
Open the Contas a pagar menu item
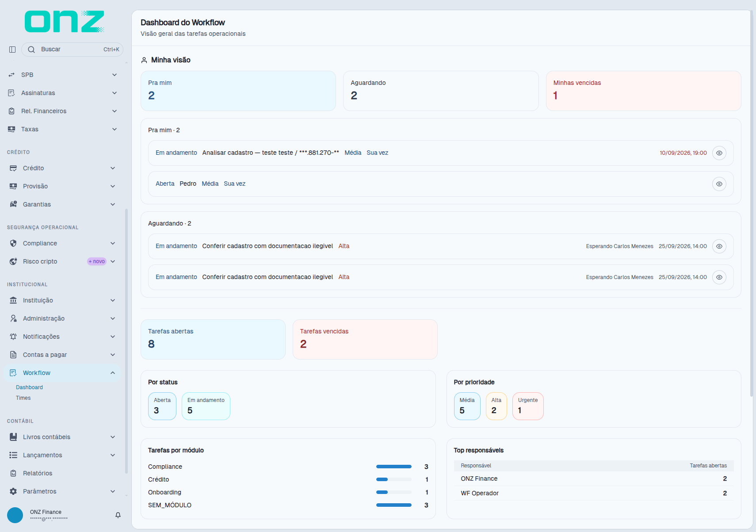(x=62, y=355)
